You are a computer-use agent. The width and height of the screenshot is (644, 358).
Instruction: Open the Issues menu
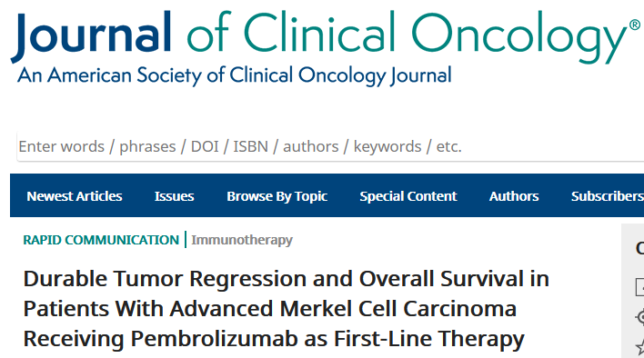174,196
